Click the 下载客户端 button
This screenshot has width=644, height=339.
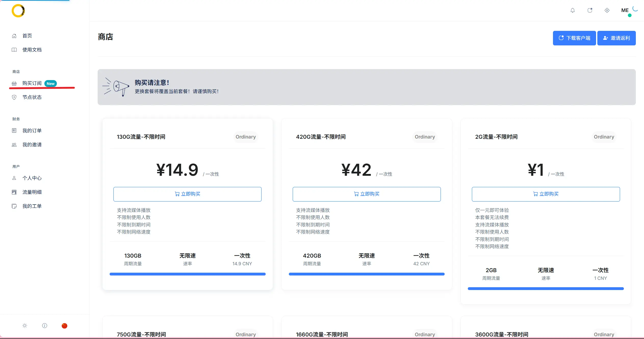[574, 38]
